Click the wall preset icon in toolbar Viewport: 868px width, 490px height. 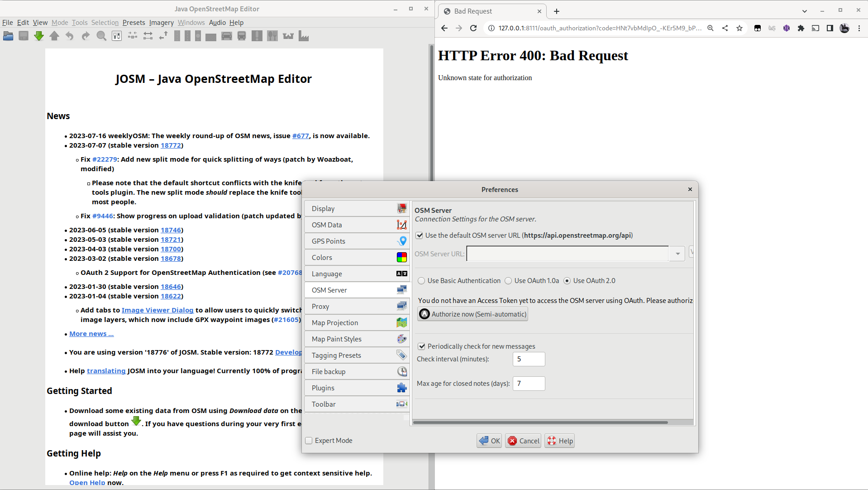pos(211,36)
